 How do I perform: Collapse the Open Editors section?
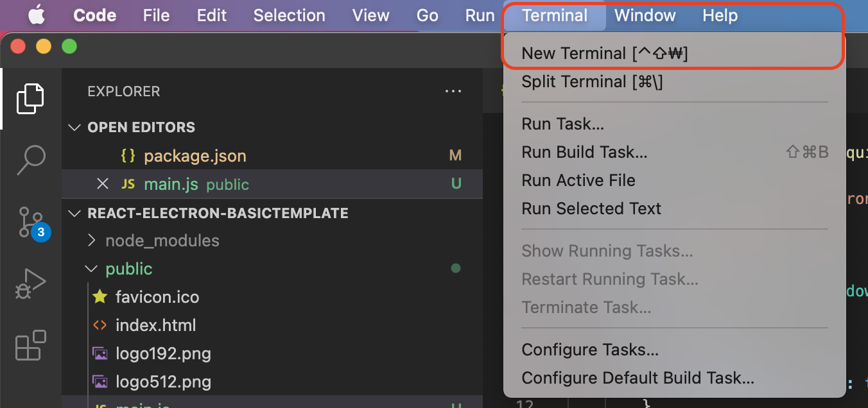[x=75, y=127]
